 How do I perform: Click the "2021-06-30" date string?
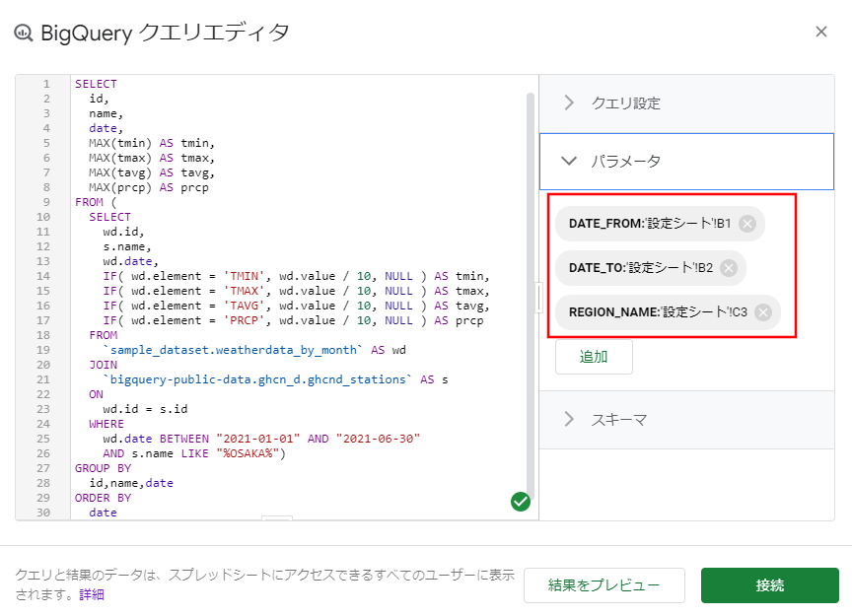click(x=378, y=439)
